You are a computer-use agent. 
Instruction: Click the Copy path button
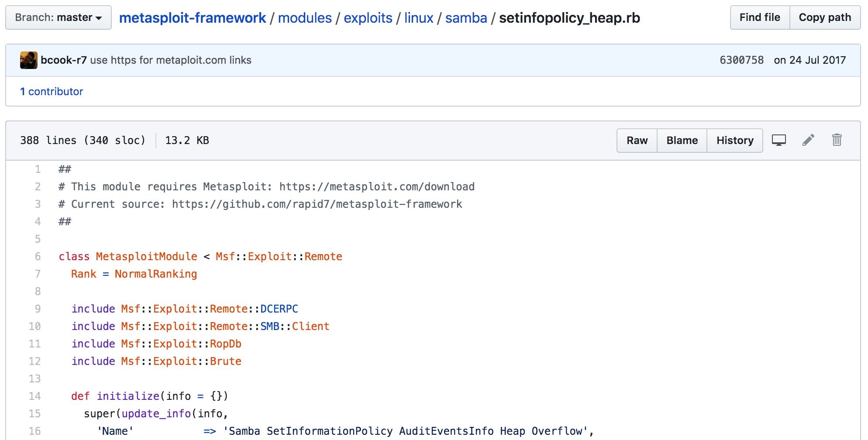tap(825, 17)
